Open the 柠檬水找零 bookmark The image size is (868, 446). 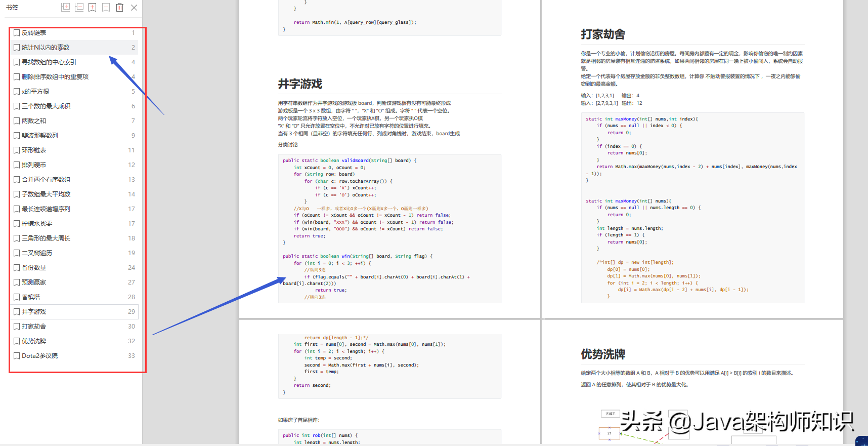click(x=75, y=224)
